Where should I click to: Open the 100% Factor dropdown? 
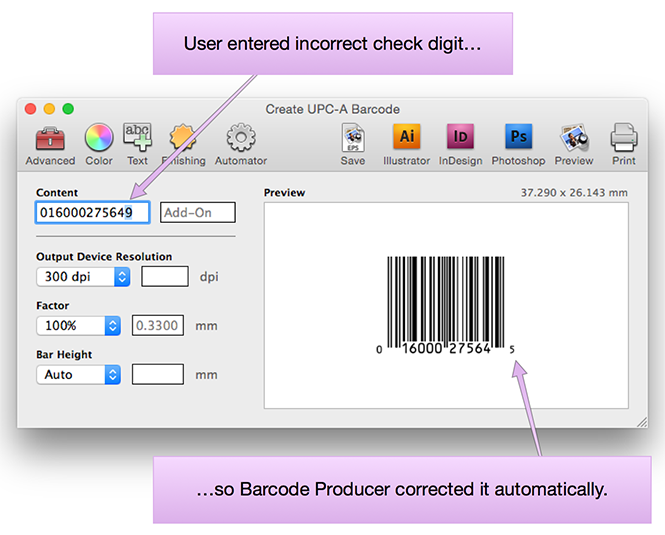pos(78,326)
